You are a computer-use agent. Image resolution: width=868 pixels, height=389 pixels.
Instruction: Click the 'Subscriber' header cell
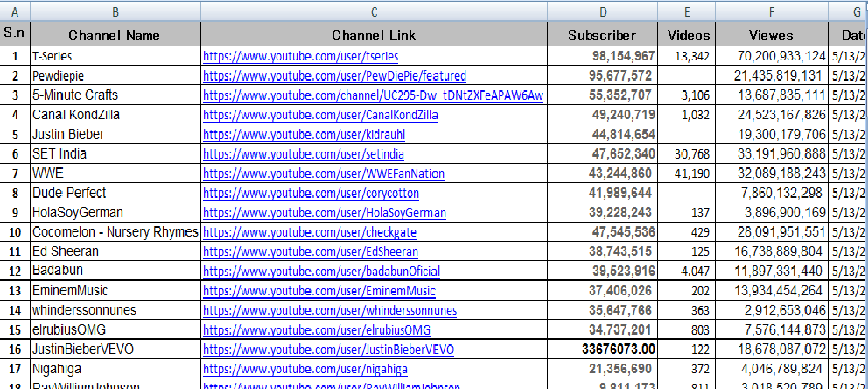[603, 34]
